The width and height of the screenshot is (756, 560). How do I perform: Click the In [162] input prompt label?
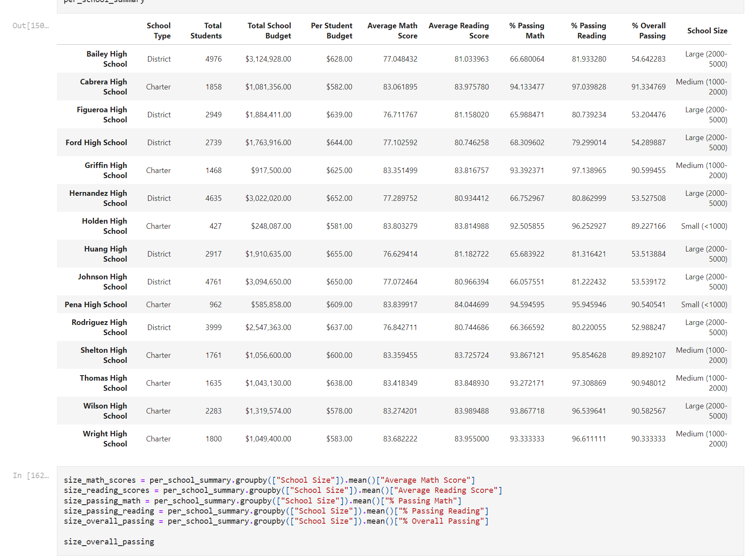click(30, 476)
